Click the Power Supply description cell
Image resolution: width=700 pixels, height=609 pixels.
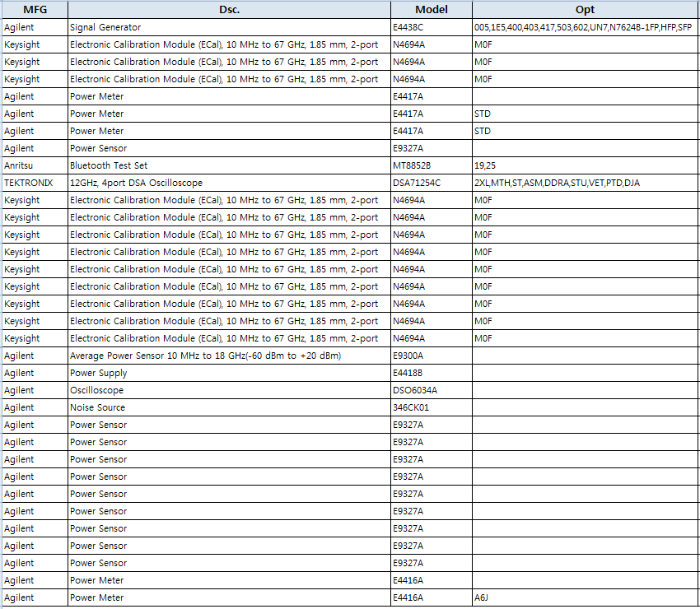pyautogui.click(x=229, y=373)
